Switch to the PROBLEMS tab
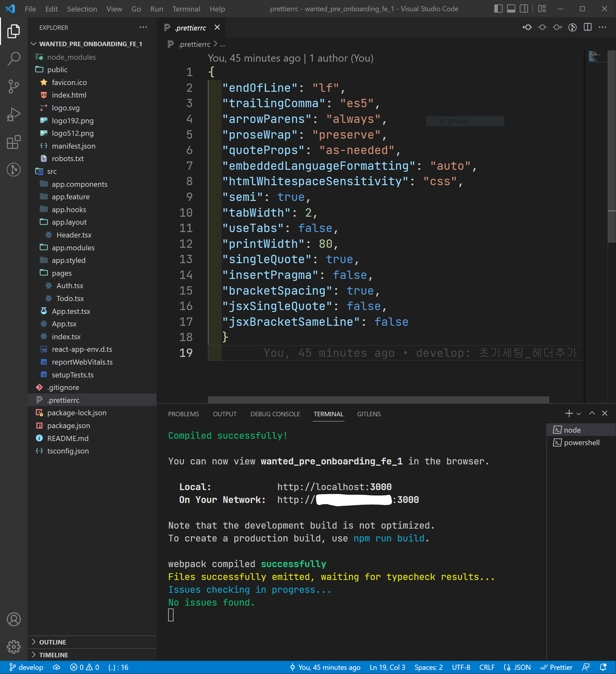This screenshot has width=616, height=674. point(183,414)
